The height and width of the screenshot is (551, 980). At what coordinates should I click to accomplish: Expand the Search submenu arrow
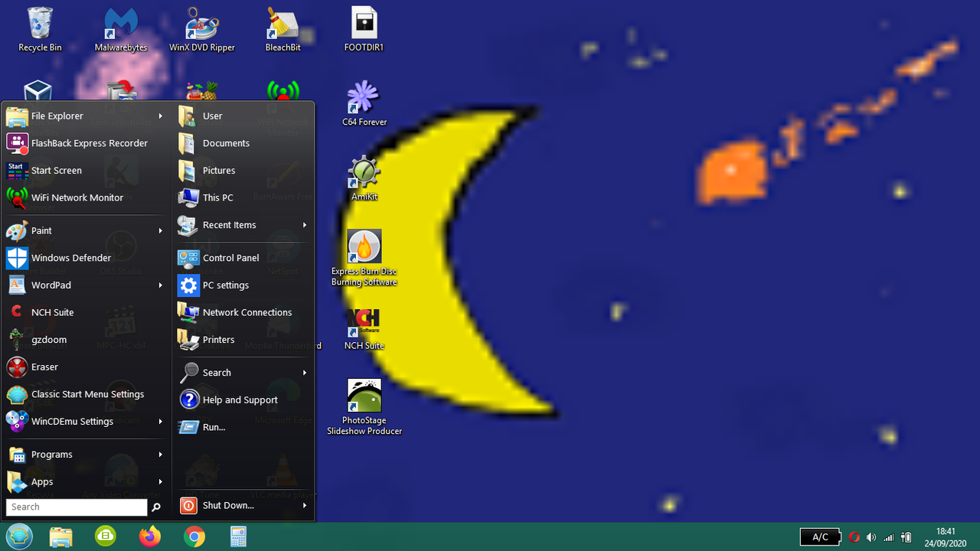click(305, 373)
